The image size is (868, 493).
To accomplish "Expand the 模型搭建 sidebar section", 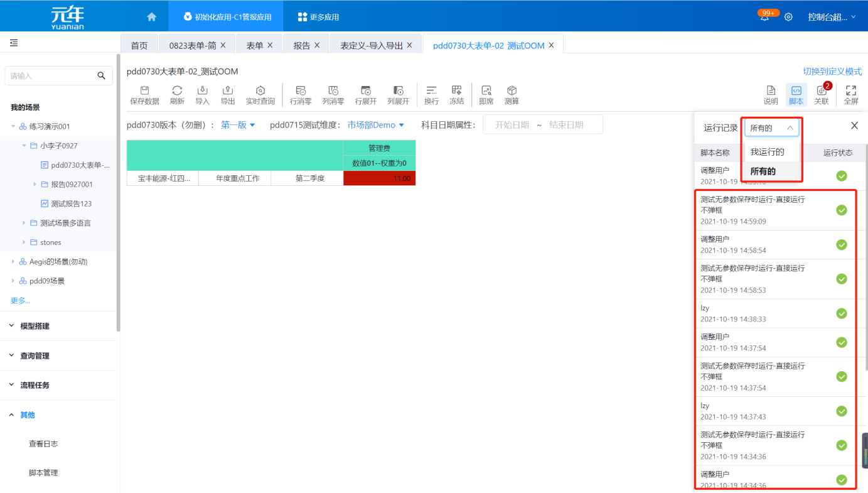I will [35, 326].
